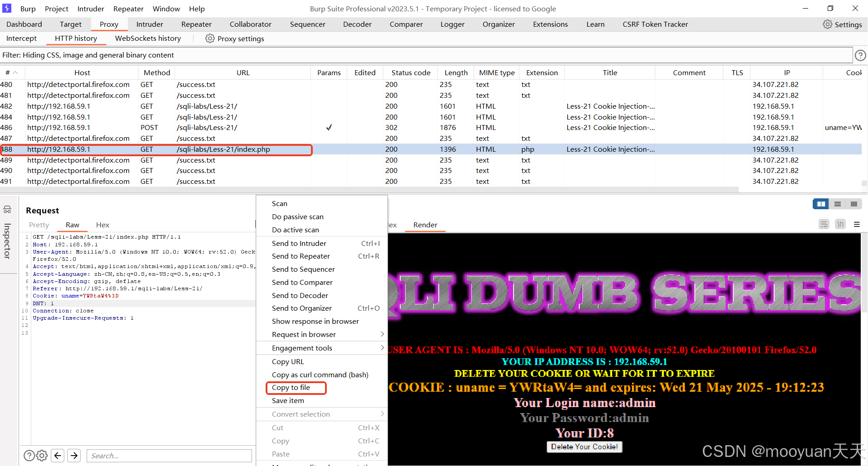Click the filter help question mark icon

860,55
